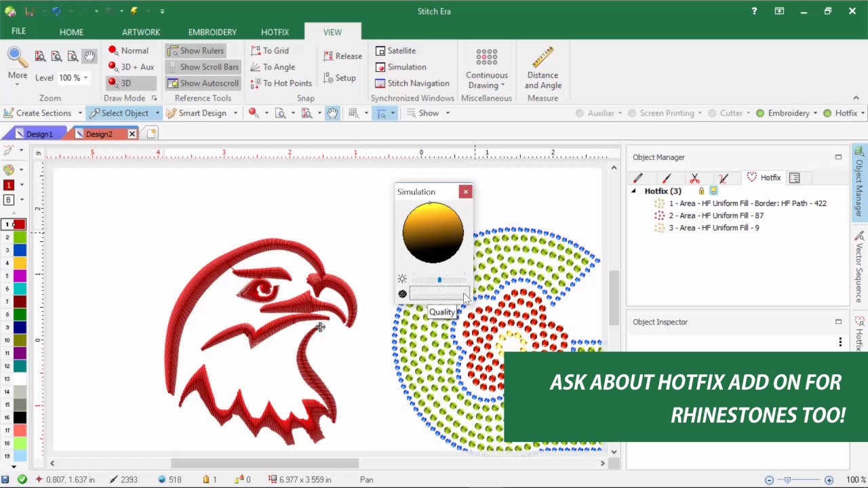Open the Satellite window
The image size is (868, 488).
(395, 51)
